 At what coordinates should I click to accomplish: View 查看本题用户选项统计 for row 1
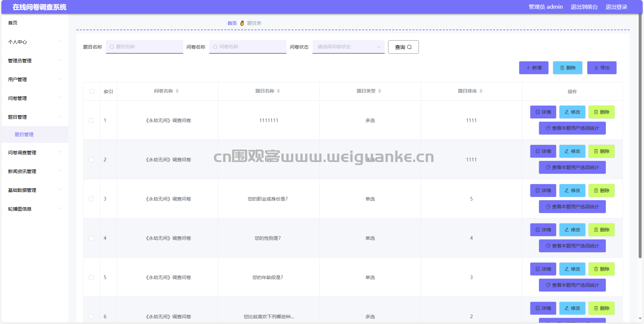point(572,128)
